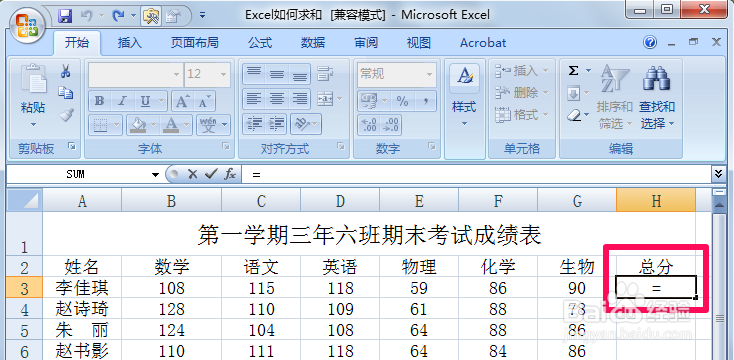The image size is (734, 360).
Task: Apply comma style format
Action: [425, 101]
